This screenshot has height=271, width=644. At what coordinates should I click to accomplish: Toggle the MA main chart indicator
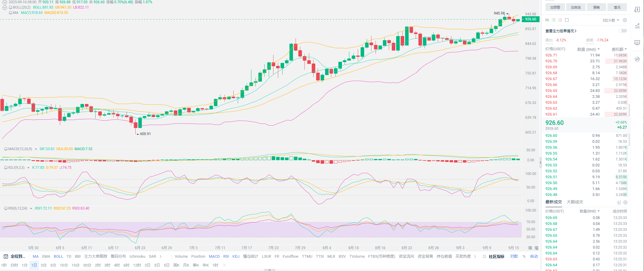(36, 257)
